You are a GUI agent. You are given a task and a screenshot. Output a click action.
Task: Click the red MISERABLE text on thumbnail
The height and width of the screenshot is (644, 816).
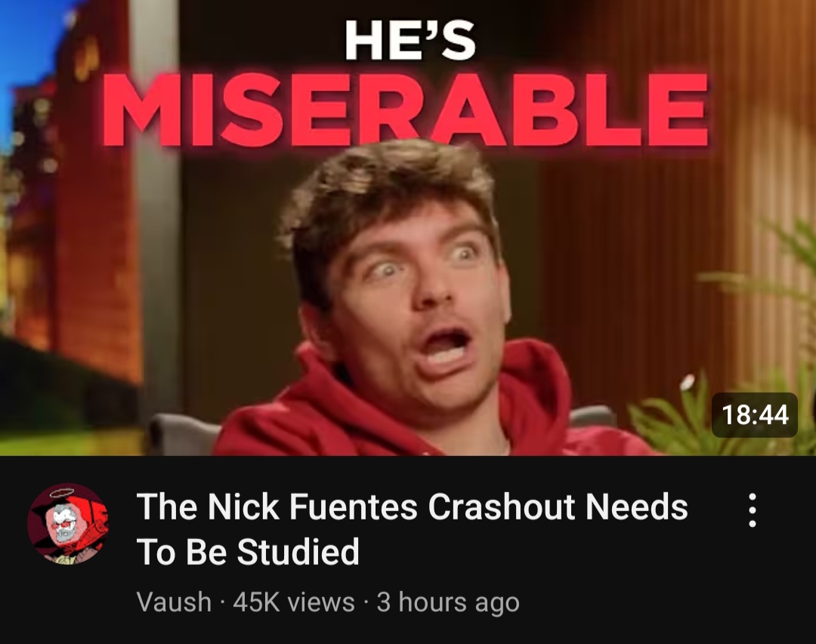[406, 109]
